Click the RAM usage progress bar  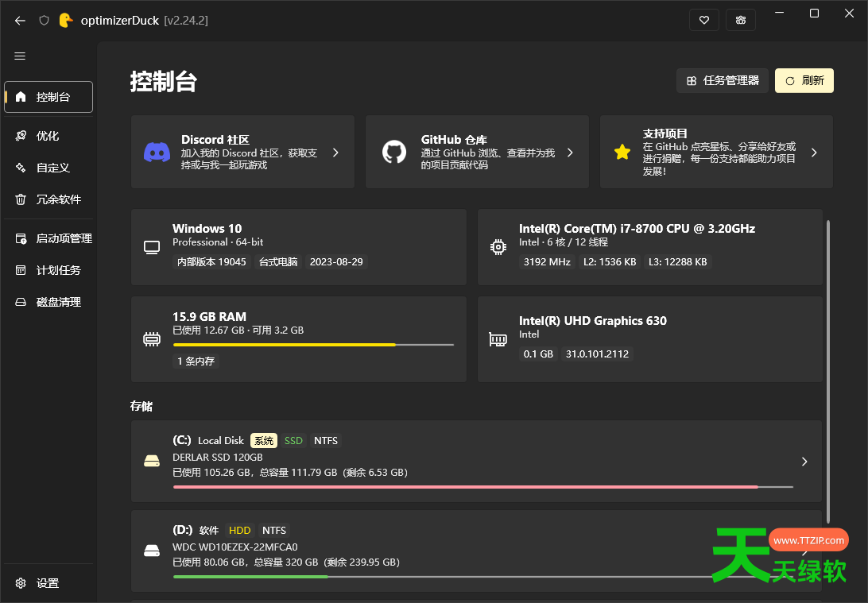313,345
